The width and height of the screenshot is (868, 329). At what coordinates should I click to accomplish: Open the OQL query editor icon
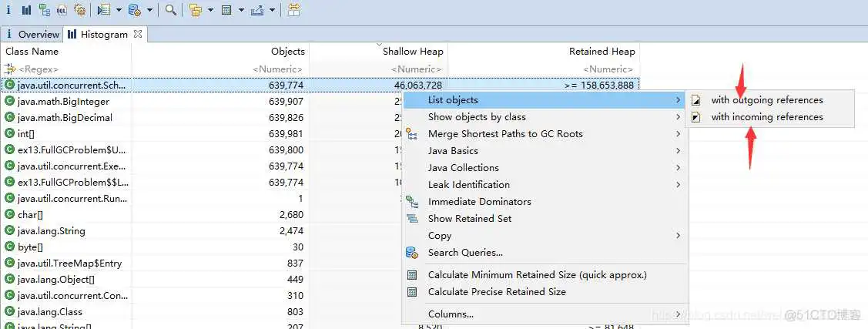[62, 10]
